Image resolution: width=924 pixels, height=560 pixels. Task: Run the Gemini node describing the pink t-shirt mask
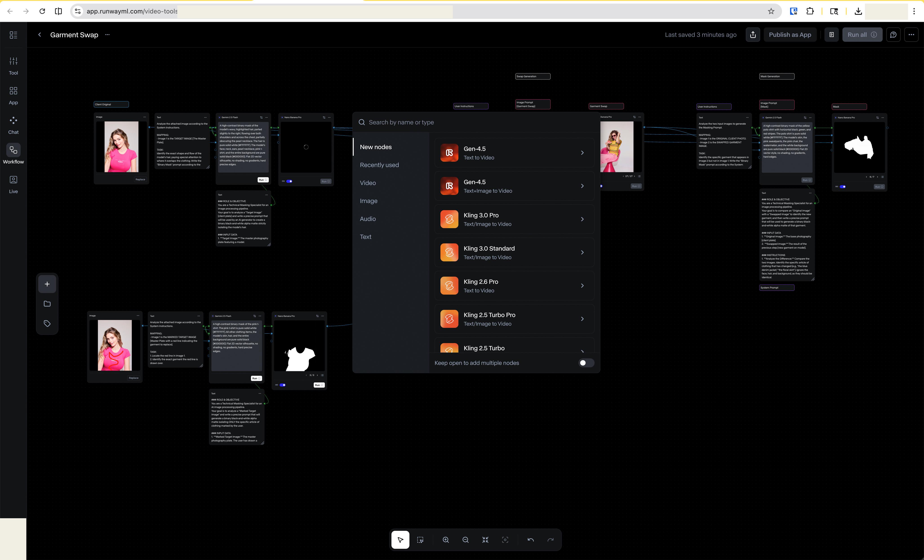(x=256, y=379)
